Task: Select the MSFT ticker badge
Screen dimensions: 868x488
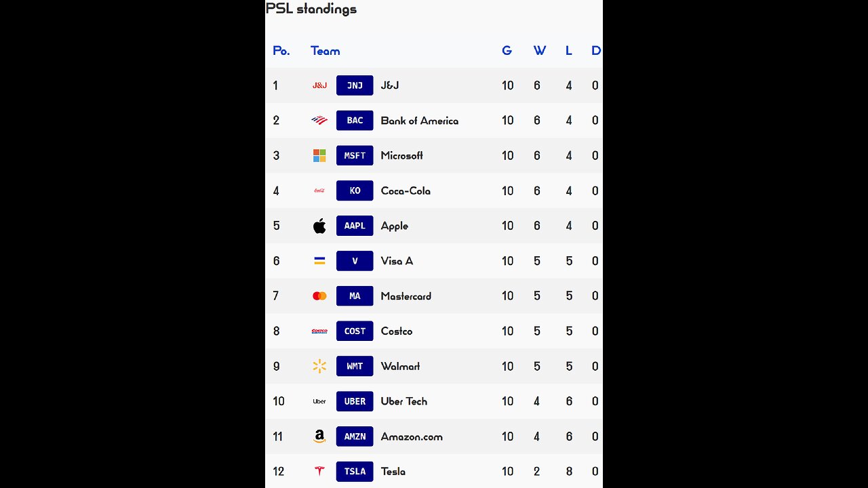Action: tap(355, 155)
